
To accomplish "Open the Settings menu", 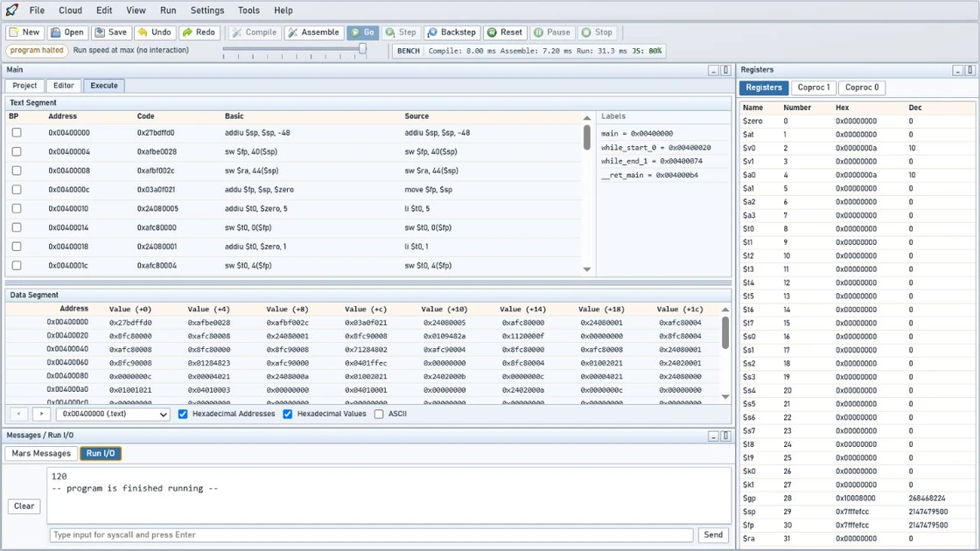I will tap(206, 10).
